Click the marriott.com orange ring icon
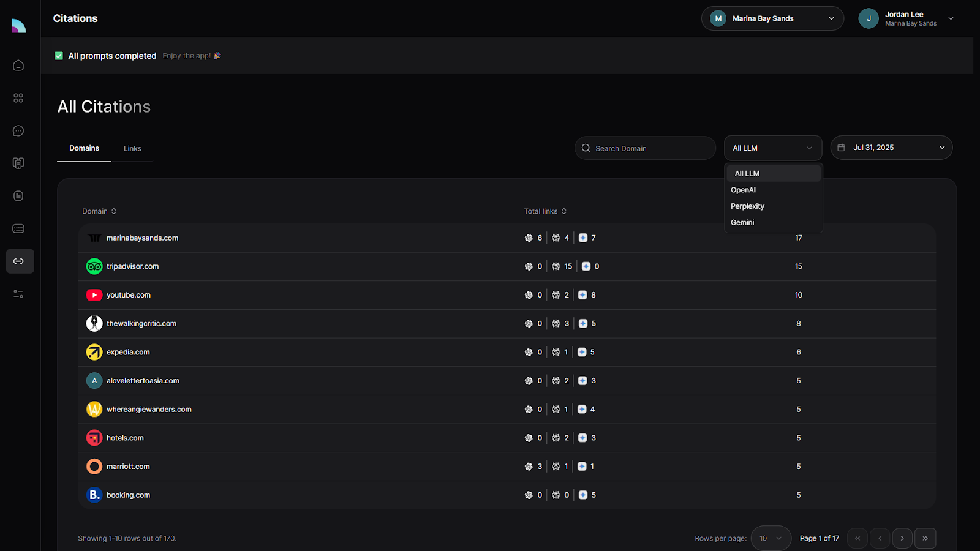 (x=94, y=467)
